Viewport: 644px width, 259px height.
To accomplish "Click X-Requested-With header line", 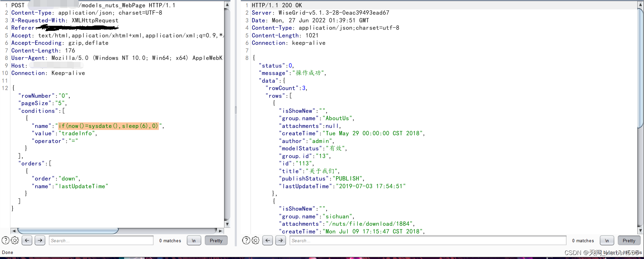I will [x=65, y=20].
